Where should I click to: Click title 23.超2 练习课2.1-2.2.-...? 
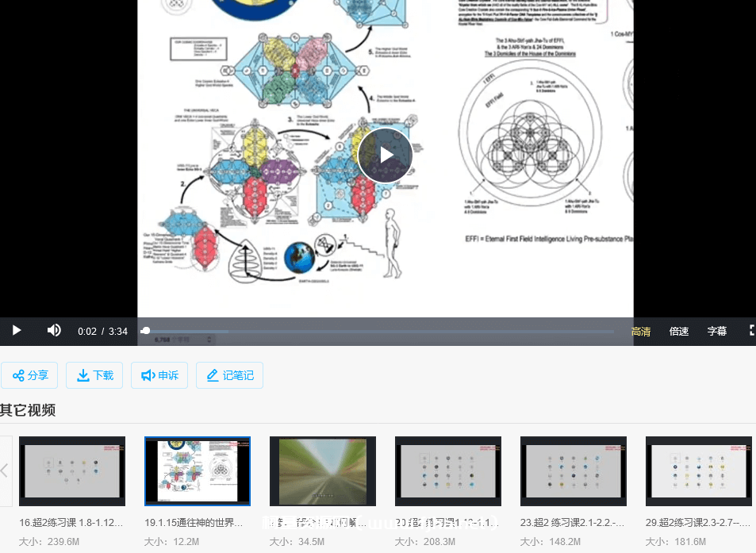pyautogui.click(x=572, y=523)
